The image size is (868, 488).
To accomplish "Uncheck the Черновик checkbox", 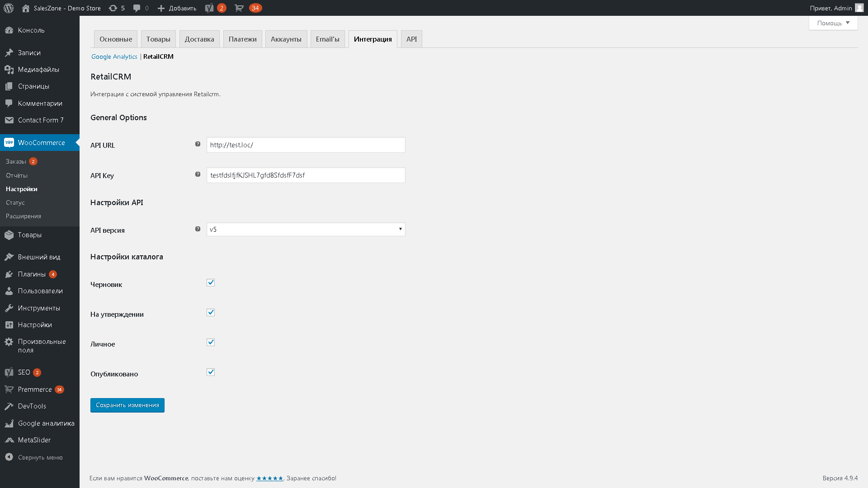I will click(x=211, y=283).
